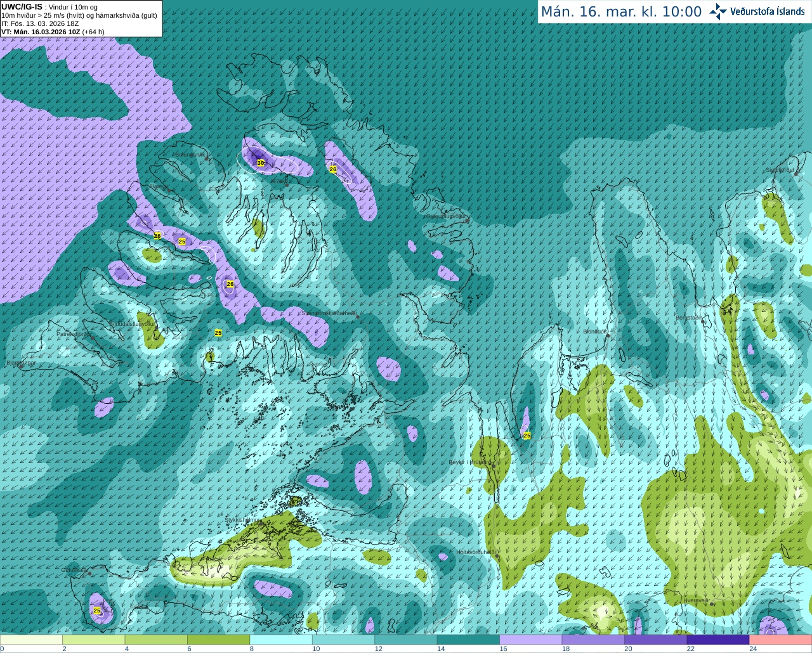Click the Mán. 16. mar. kl. 10:00 timestamp

(x=621, y=12)
